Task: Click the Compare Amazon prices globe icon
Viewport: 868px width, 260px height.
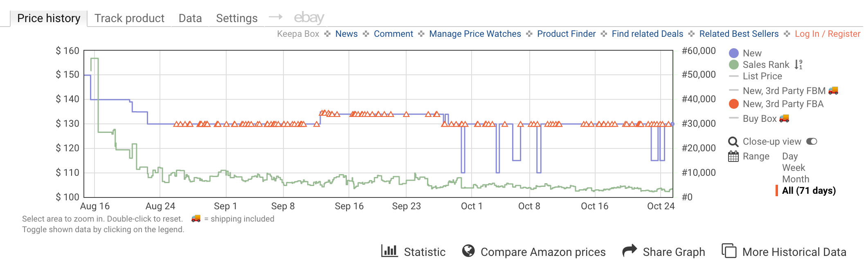Action: (468, 251)
